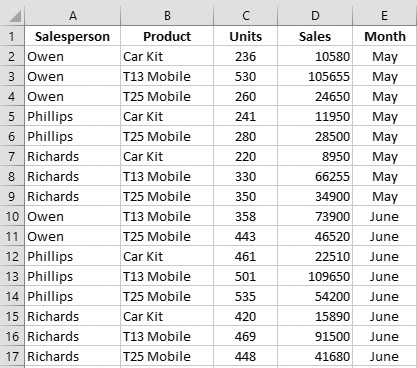
Task: Select column E header
Action: tap(384, 16)
